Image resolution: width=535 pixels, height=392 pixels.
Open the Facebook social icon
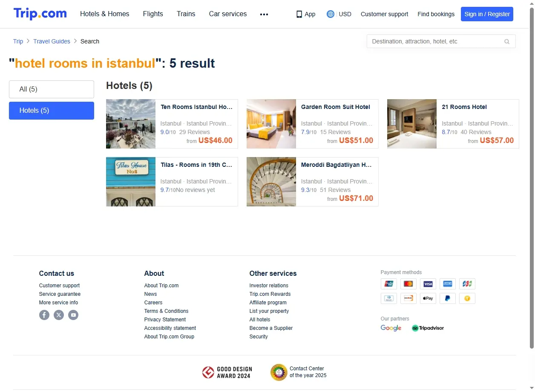[x=44, y=315]
